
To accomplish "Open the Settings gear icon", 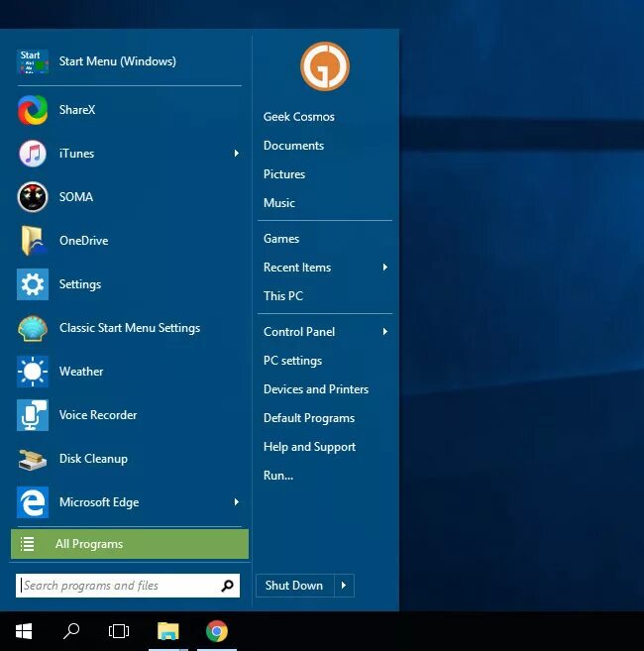I will (x=33, y=284).
